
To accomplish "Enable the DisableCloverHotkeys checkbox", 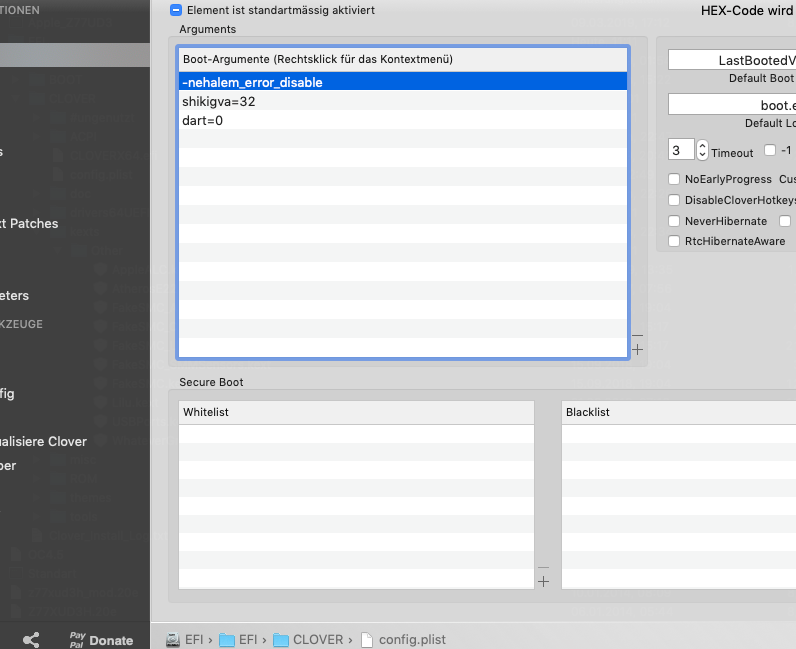I will [x=674, y=200].
